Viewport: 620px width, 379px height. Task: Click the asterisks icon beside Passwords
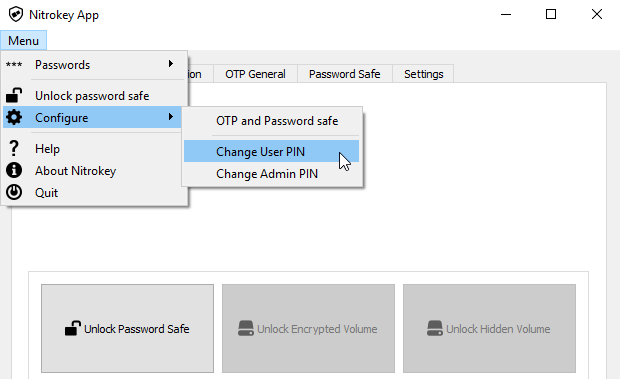(x=14, y=64)
